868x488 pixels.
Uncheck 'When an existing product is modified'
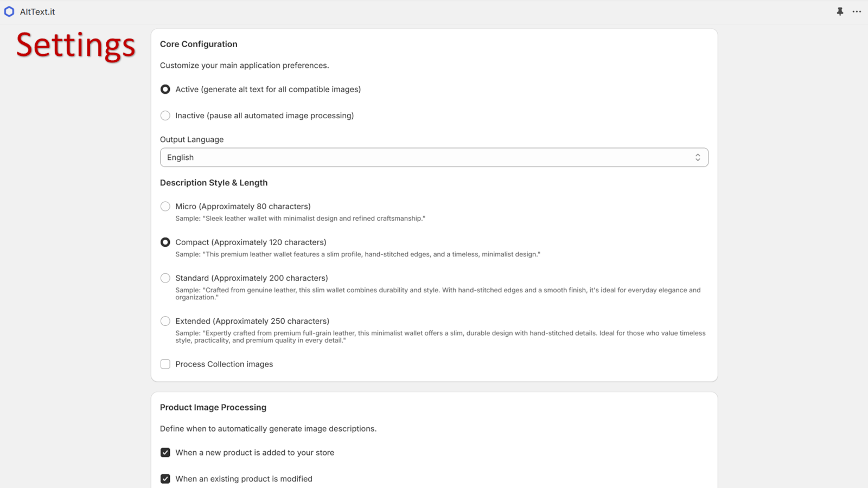point(165,478)
